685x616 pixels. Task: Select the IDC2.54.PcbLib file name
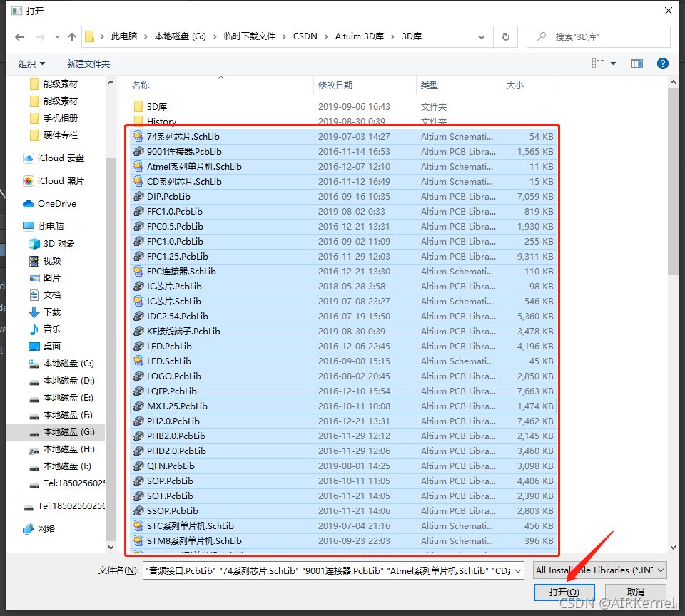click(178, 316)
